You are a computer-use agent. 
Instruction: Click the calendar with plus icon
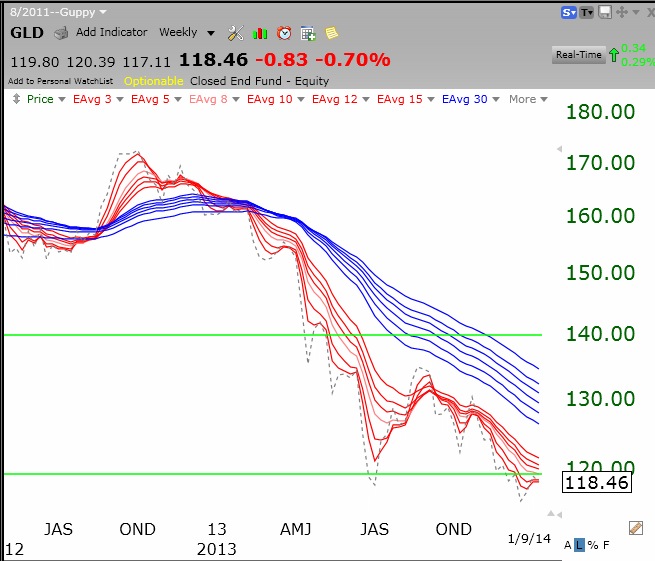click(x=308, y=33)
